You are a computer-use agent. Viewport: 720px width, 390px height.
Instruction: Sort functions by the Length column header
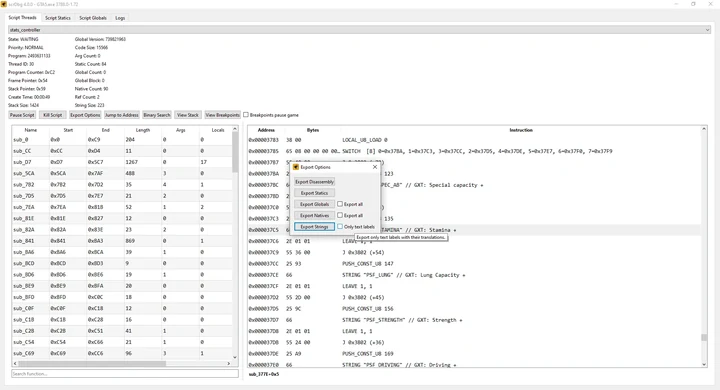(x=143, y=130)
